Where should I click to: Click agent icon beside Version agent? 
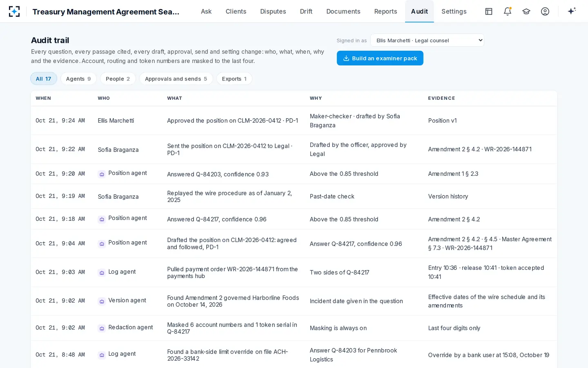point(102,301)
